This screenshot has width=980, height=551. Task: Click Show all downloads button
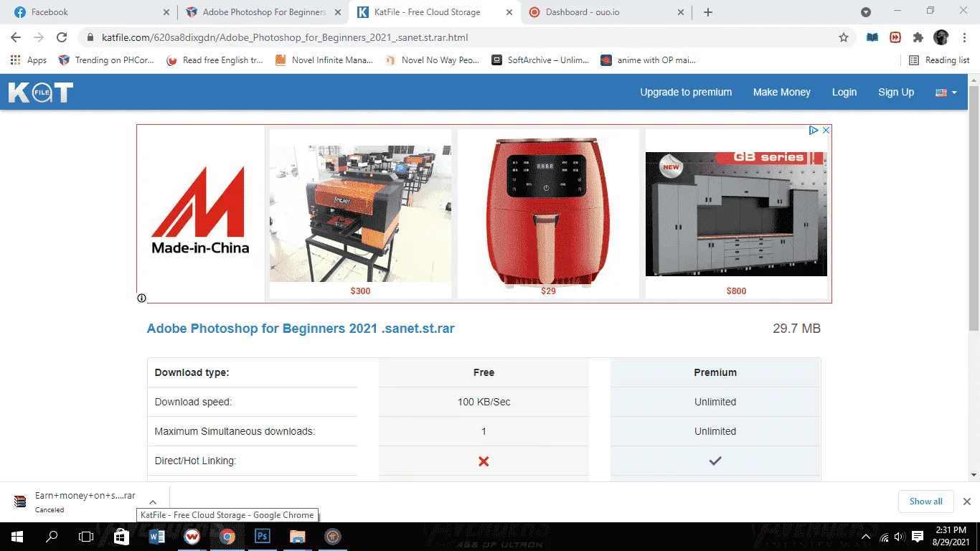[x=926, y=501]
